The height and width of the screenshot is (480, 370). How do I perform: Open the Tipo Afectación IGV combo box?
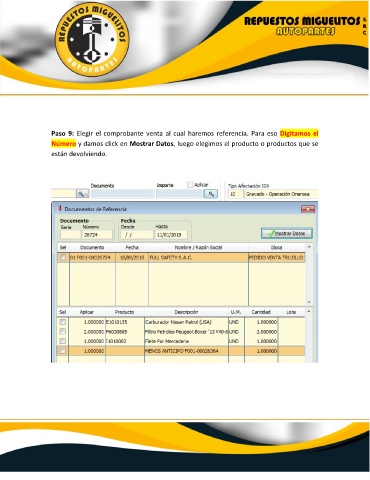point(273,194)
